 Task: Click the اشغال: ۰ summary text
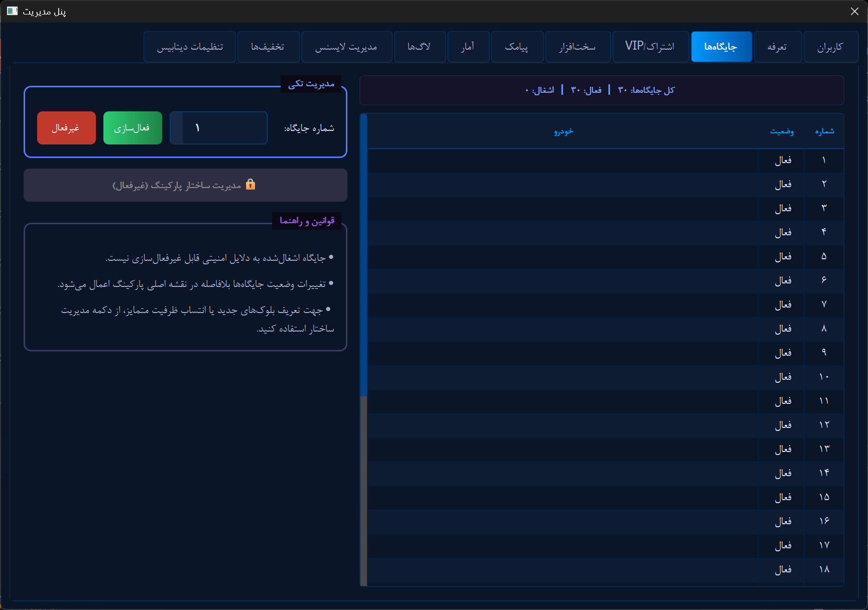coord(540,90)
